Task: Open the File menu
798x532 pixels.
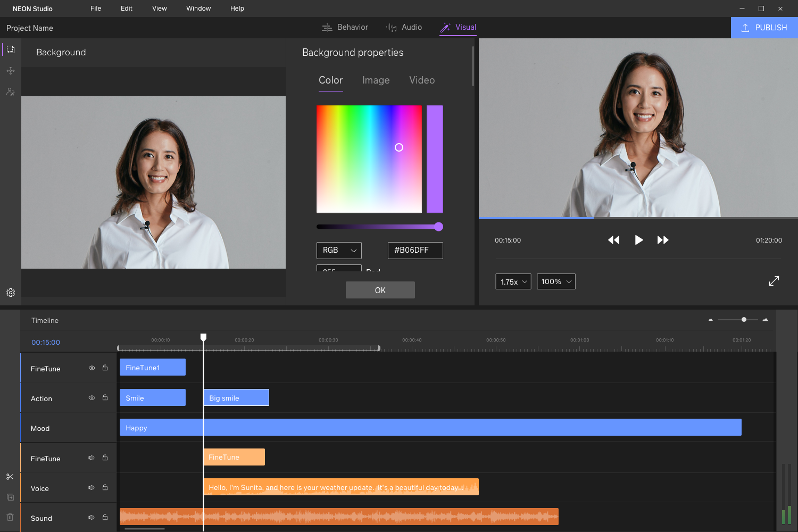Action: point(96,9)
